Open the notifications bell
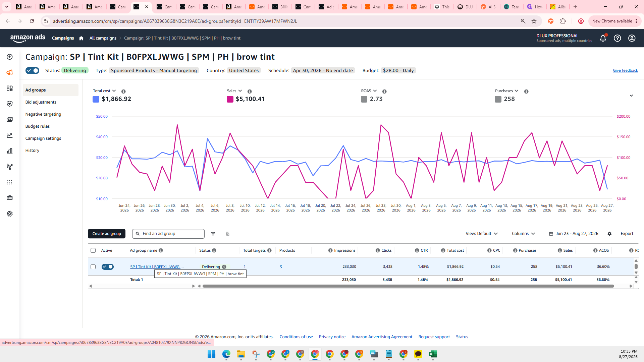The width and height of the screenshot is (644, 362). click(603, 38)
